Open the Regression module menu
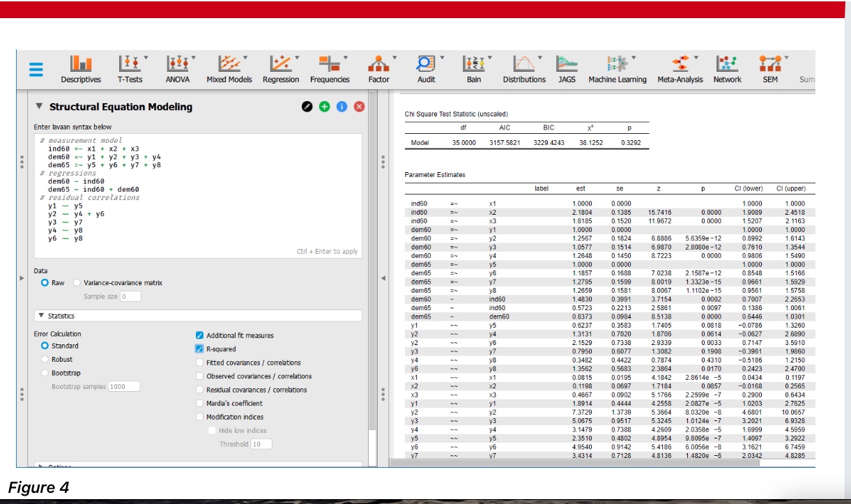Screen dimensions: 851x504 point(281,69)
